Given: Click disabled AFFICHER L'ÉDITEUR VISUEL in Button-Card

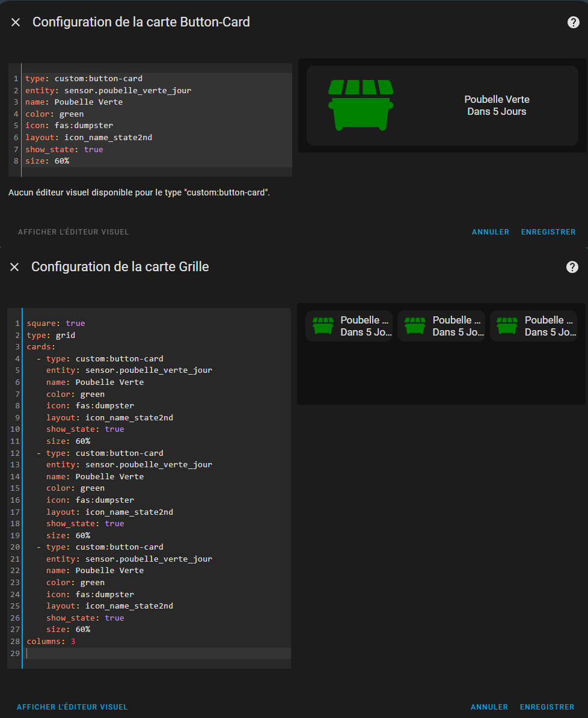Looking at the screenshot, I should point(73,232).
